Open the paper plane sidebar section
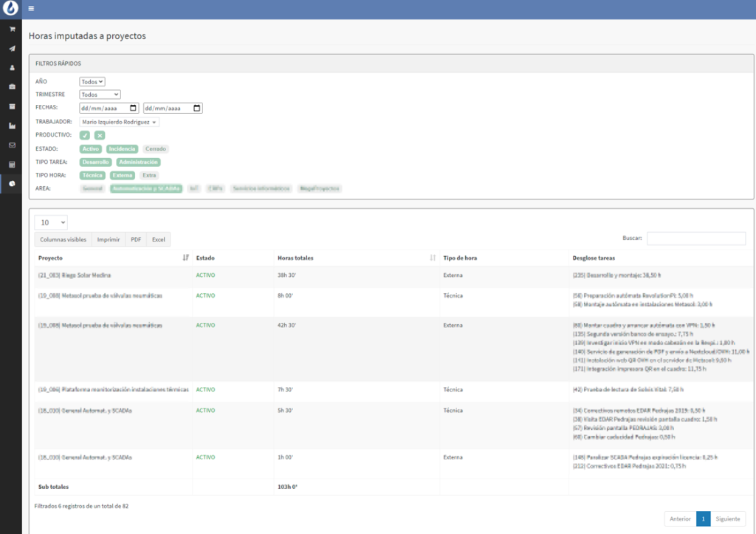Viewport: 756px width, 534px height. point(12,49)
